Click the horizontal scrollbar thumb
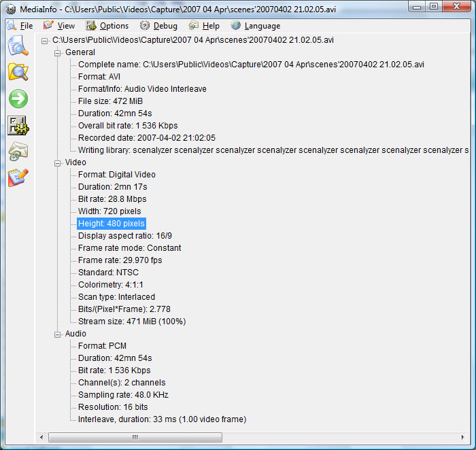Screen dimensions: 476x450 [135, 437]
